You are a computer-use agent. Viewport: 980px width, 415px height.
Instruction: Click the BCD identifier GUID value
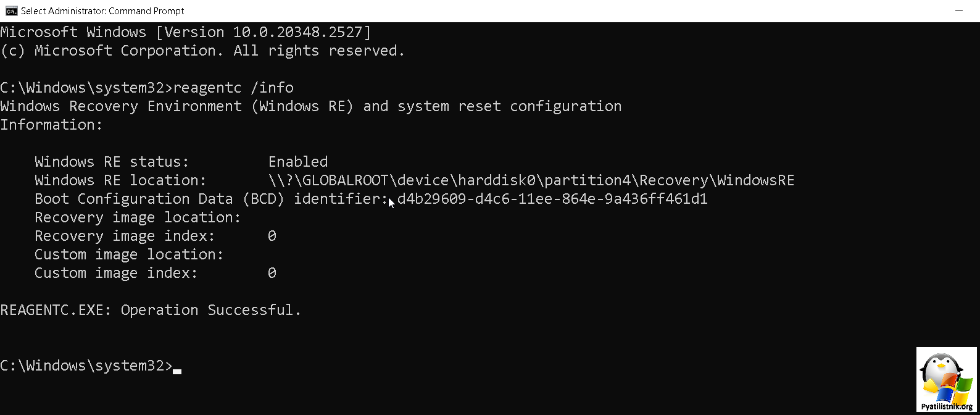pyautogui.click(x=552, y=199)
